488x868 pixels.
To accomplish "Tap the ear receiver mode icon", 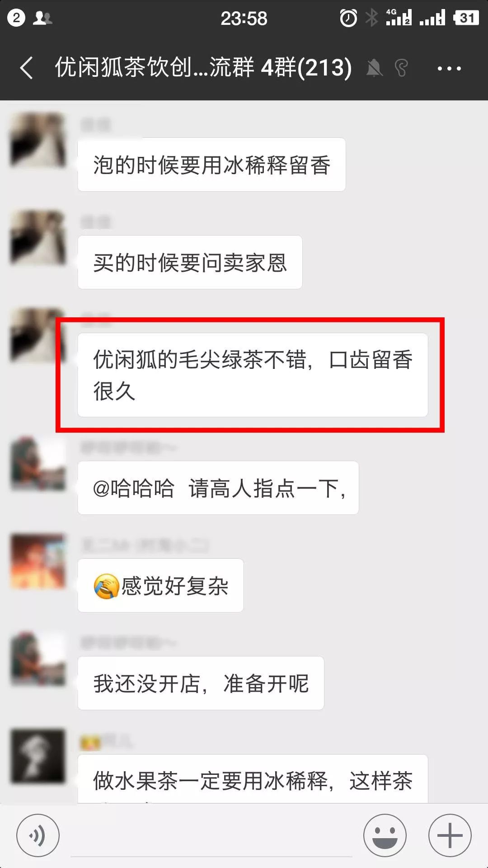I will (401, 68).
